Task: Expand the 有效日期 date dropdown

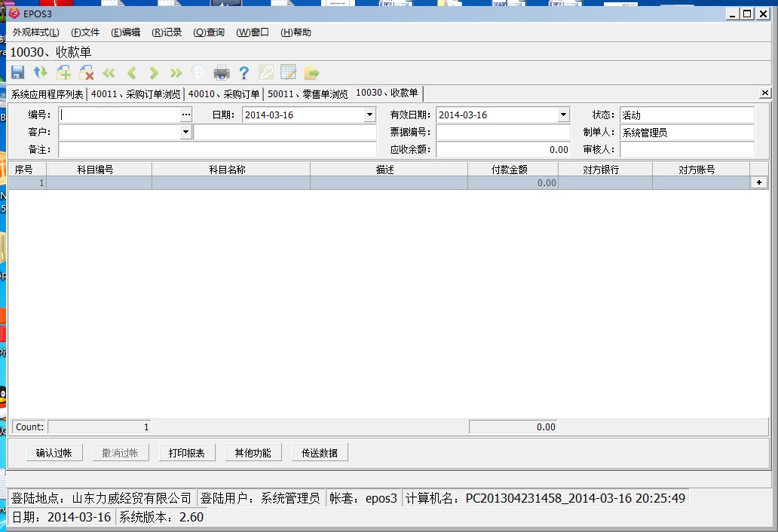Action: tap(563, 115)
